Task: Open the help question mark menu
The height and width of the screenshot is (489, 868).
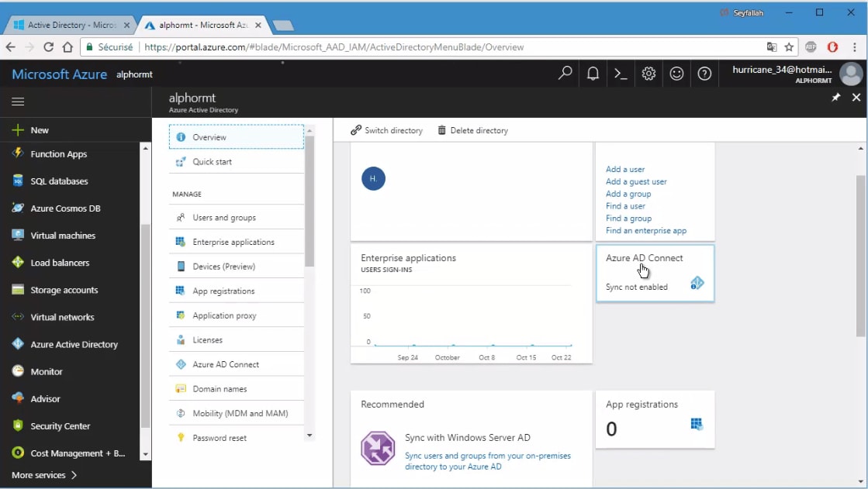Action: point(703,73)
